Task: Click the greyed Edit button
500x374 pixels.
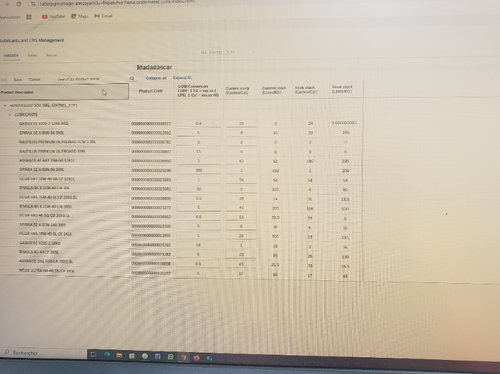Action: pos(4,79)
